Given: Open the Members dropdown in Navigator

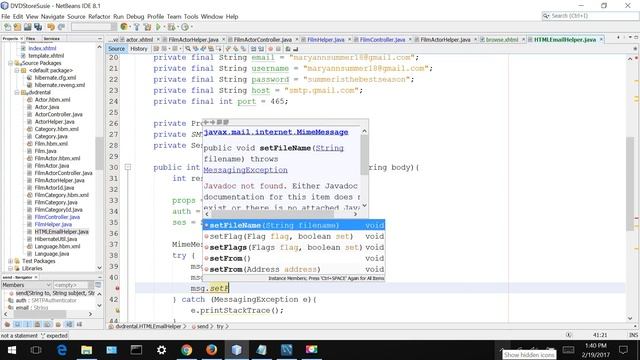Looking at the screenshot, I should [27, 285].
